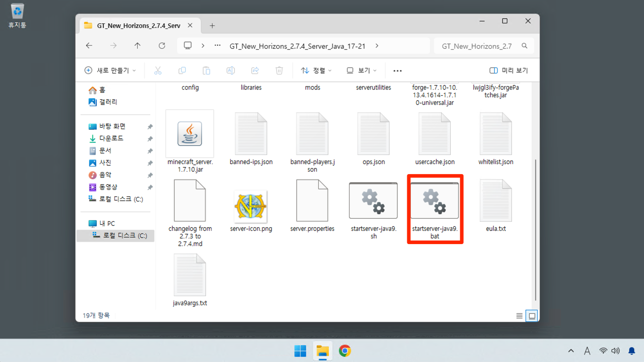Open the Recycle Bin desktop icon
This screenshot has width=644, height=362.
point(17,15)
